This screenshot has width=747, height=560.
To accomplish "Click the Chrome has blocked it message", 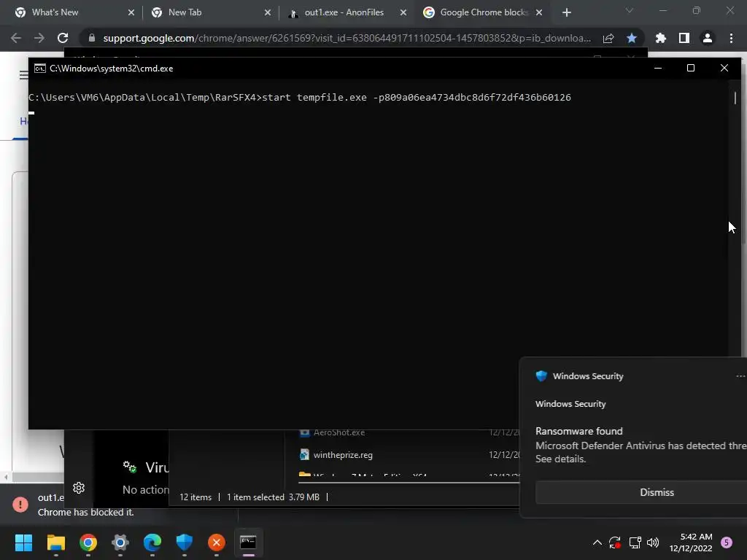I will point(86,513).
